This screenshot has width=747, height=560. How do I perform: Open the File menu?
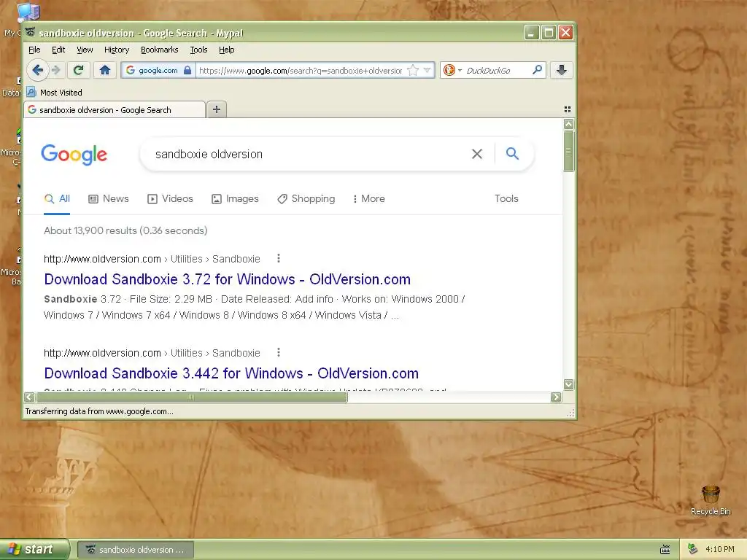point(34,50)
